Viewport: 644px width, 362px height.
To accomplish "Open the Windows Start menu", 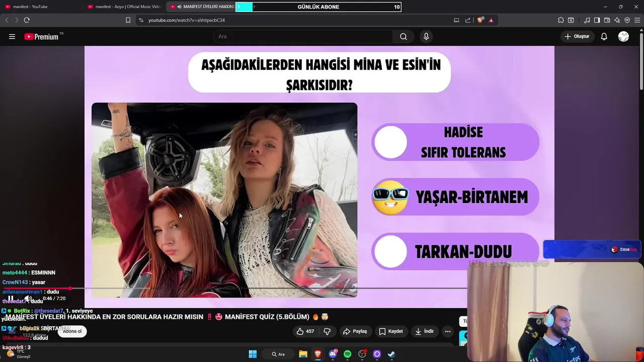I will [x=253, y=354].
